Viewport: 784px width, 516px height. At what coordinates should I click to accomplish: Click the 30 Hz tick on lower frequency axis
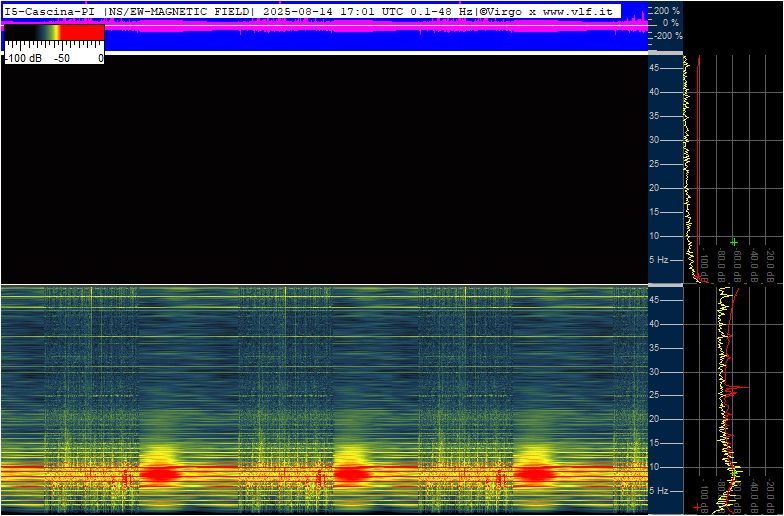pyautogui.click(x=655, y=372)
